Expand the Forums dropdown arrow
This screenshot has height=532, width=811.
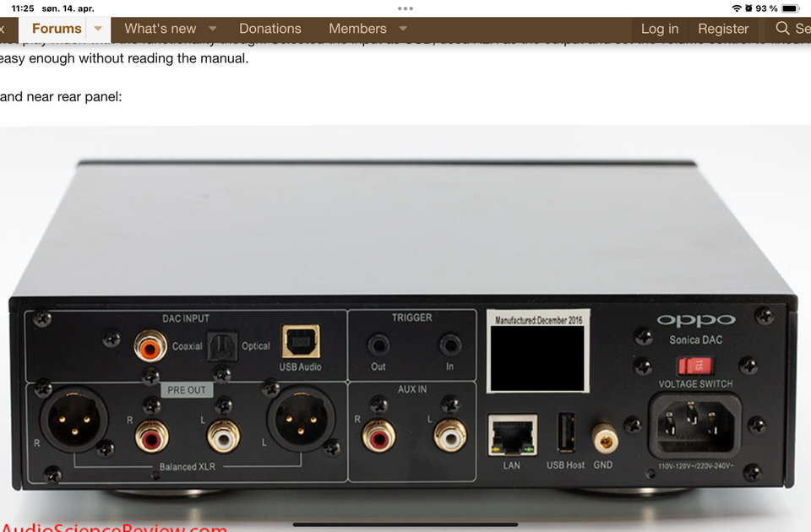[x=98, y=29]
